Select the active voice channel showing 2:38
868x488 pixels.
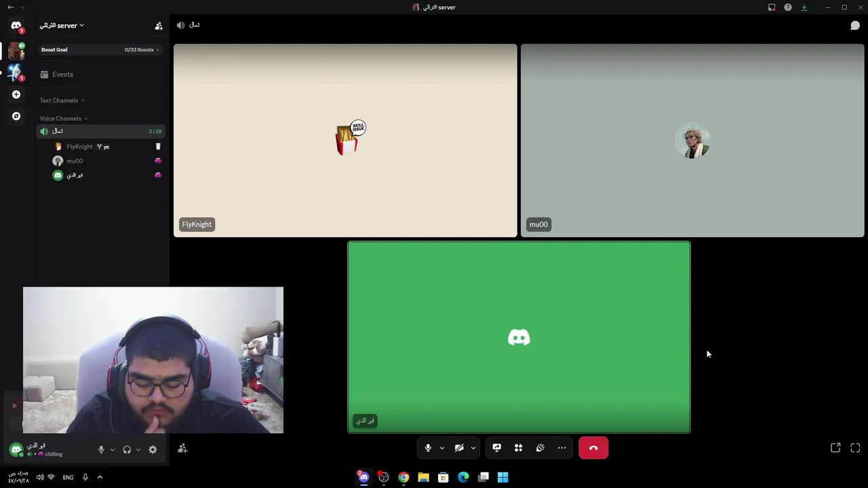(x=100, y=131)
